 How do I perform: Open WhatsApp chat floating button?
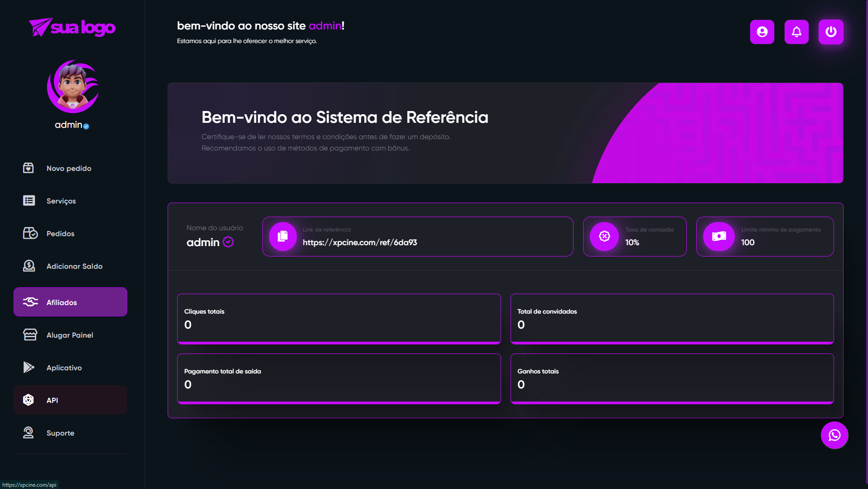point(834,435)
